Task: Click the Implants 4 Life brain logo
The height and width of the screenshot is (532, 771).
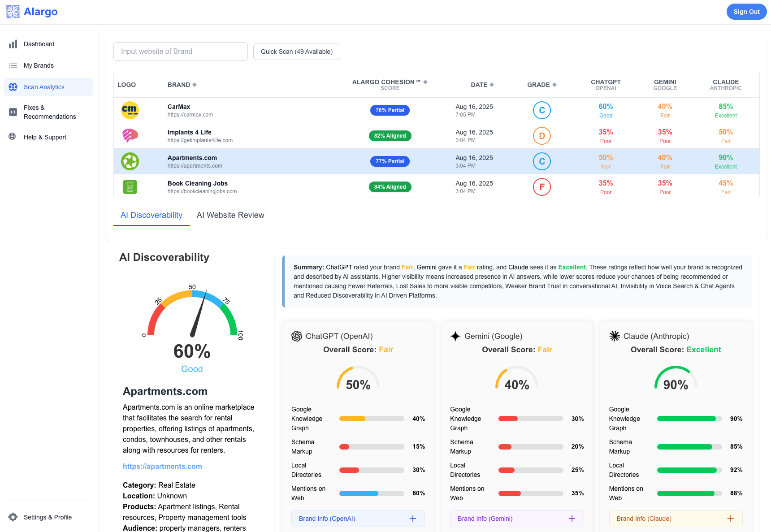Action: click(130, 135)
